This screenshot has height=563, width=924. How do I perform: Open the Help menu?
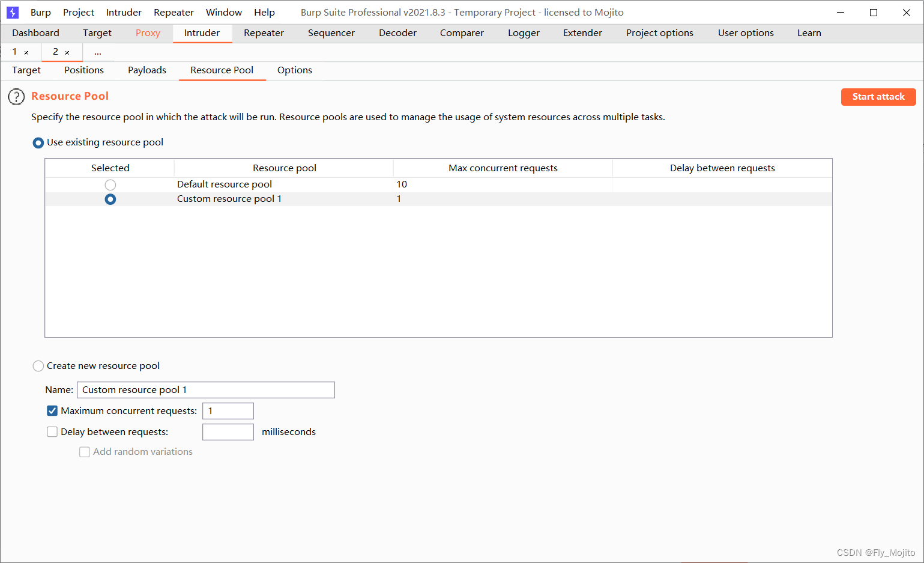point(264,13)
